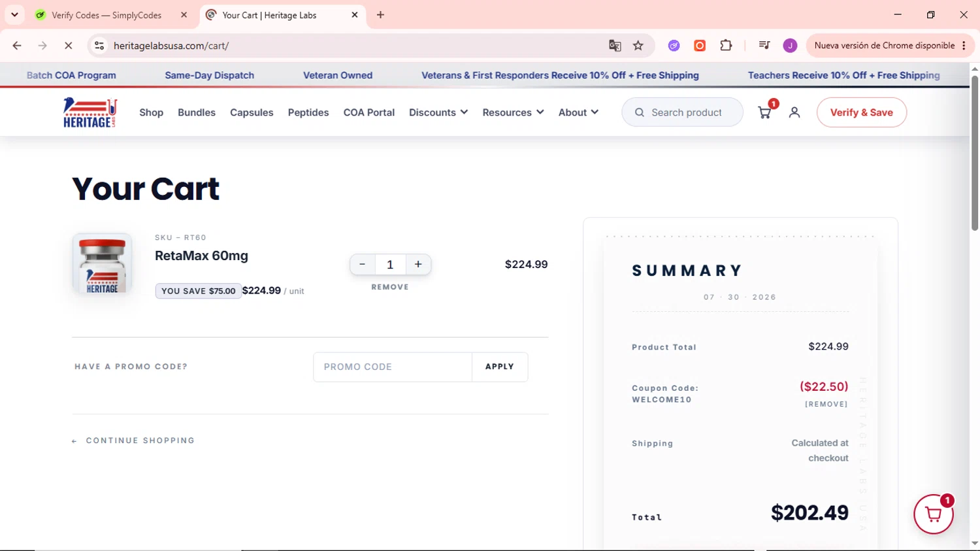Click the Chrome update available button
980x551 pixels.
[884, 46]
